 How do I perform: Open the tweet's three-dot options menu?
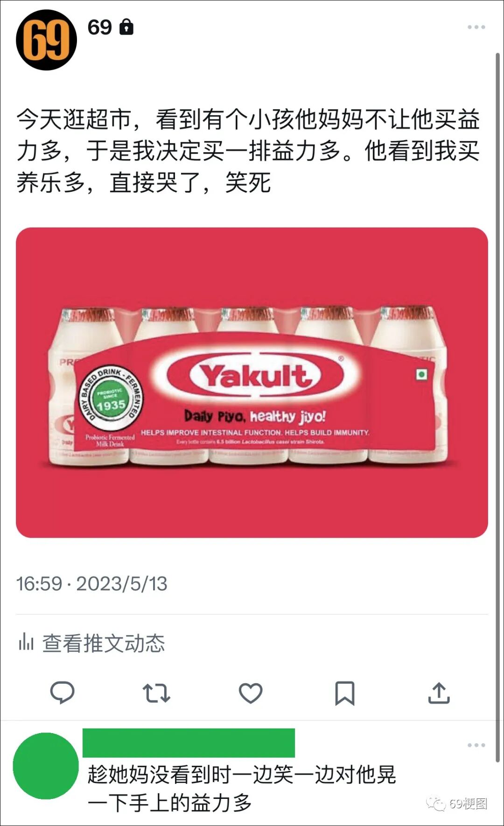(476, 27)
